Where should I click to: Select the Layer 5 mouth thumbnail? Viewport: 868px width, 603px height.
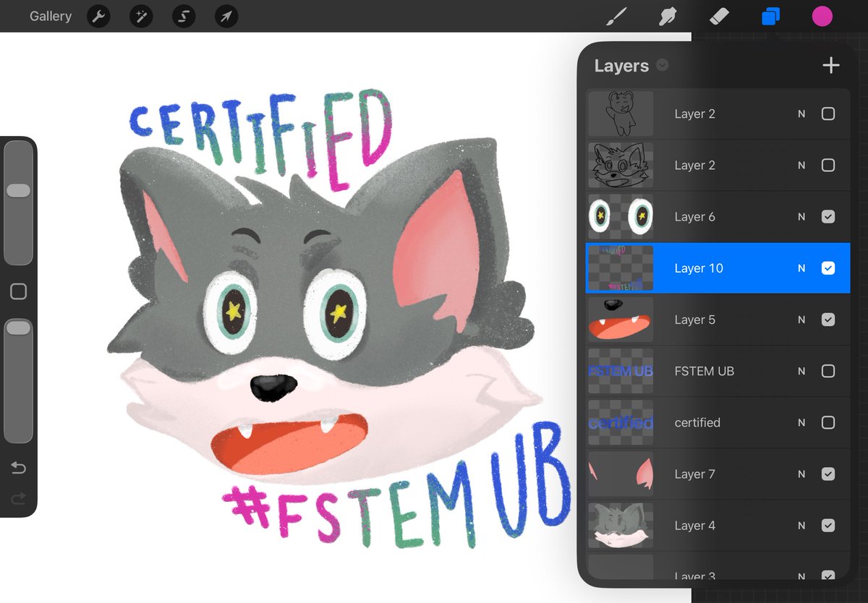click(621, 320)
